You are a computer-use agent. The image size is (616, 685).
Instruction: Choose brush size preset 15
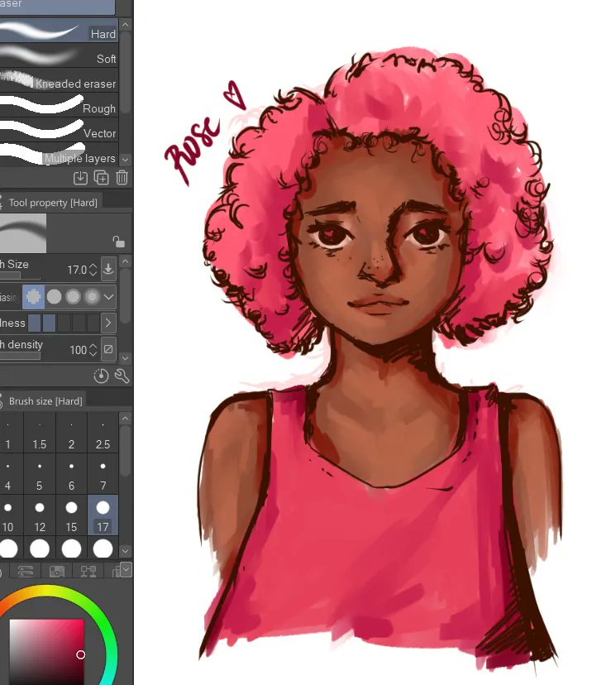[72, 515]
